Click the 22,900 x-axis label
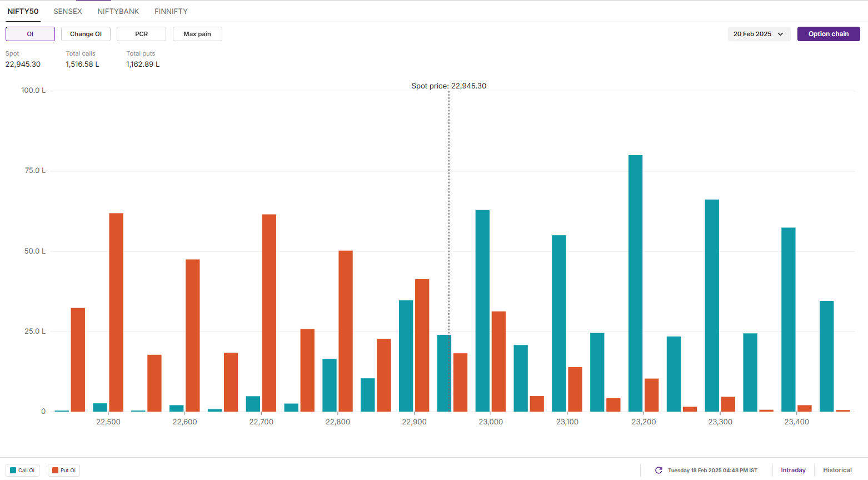This screenshot has height=480, width=868. (x=415, y=422)
